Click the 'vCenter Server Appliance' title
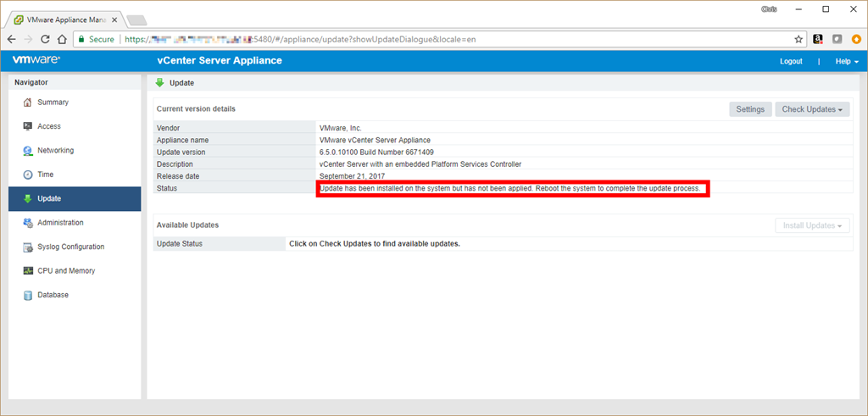Viewport: 868px width, 416px height. [x=220, y=60]
